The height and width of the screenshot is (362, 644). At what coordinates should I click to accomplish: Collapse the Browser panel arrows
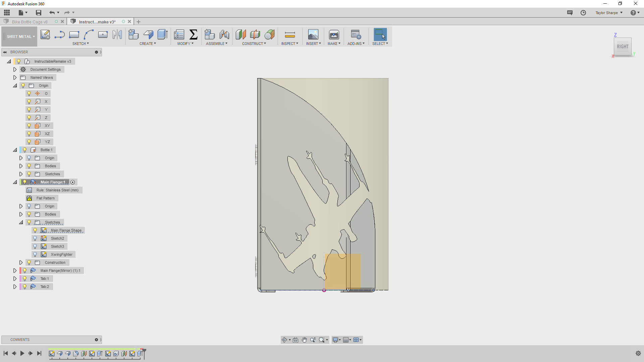(x=5, y=52)
